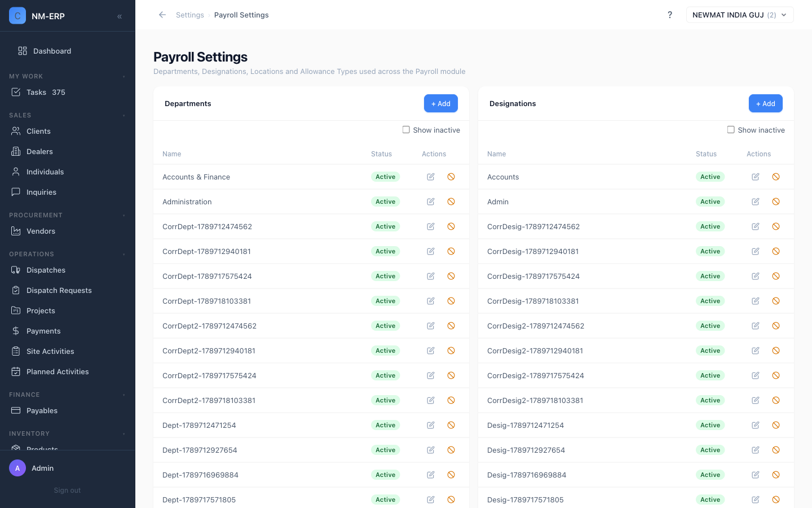Edit the CorrDesig-1789712940181 designation
This screenshot has height=508, width=812.
click(x=756, y=251)
